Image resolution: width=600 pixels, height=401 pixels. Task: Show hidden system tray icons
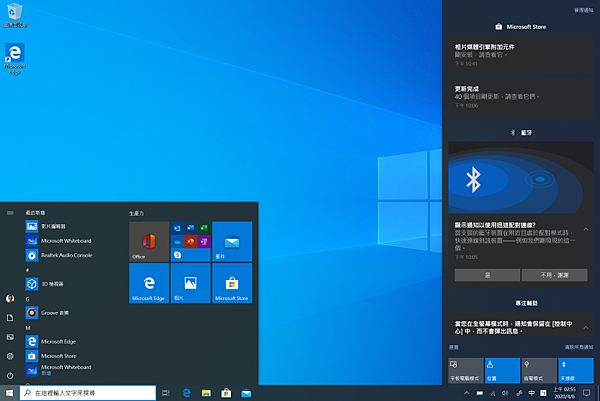point(466,393)
